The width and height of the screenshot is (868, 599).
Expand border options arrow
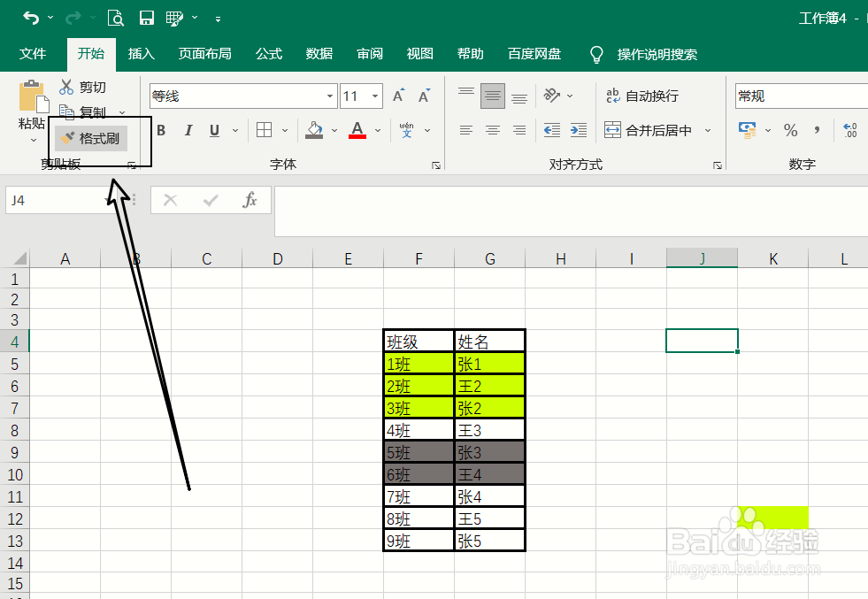click(x=285, y=131)
